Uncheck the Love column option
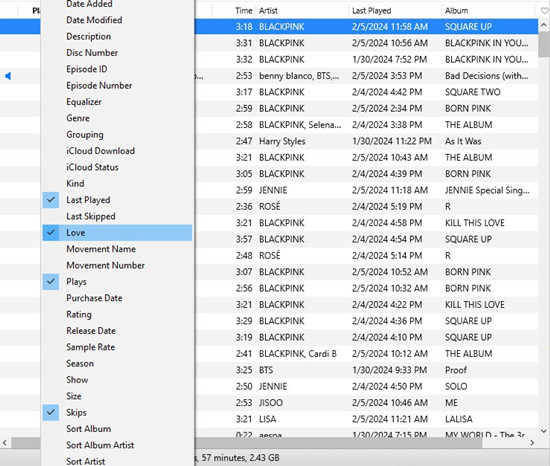The width and height of the screenshot is (550, 466). [117, 233]
